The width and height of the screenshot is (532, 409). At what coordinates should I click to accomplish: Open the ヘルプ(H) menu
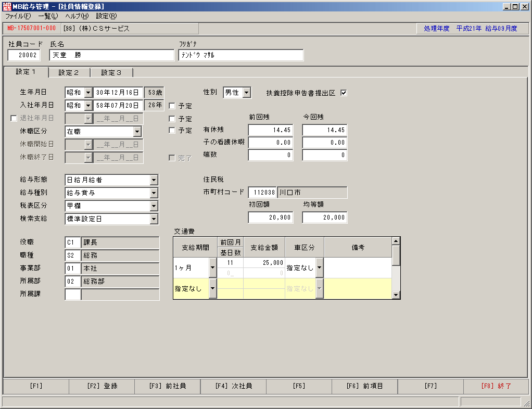pyautogui.click(x=77, y=16)
